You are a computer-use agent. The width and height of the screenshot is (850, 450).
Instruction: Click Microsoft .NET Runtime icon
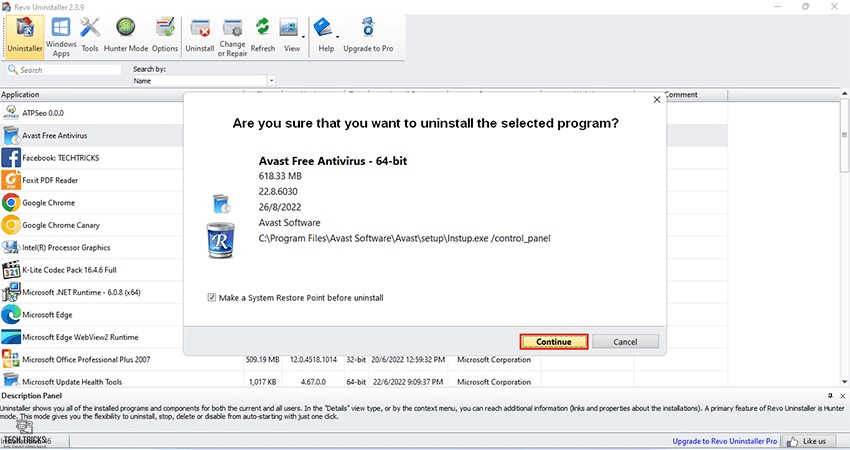point(11,292)
